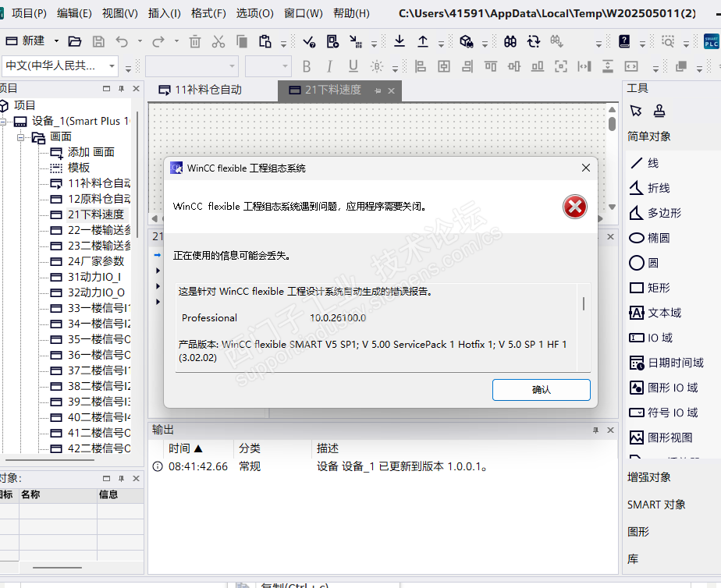721x588 pixels.
Task: Click the Delete trash bin icon
Action: (195, 42)
